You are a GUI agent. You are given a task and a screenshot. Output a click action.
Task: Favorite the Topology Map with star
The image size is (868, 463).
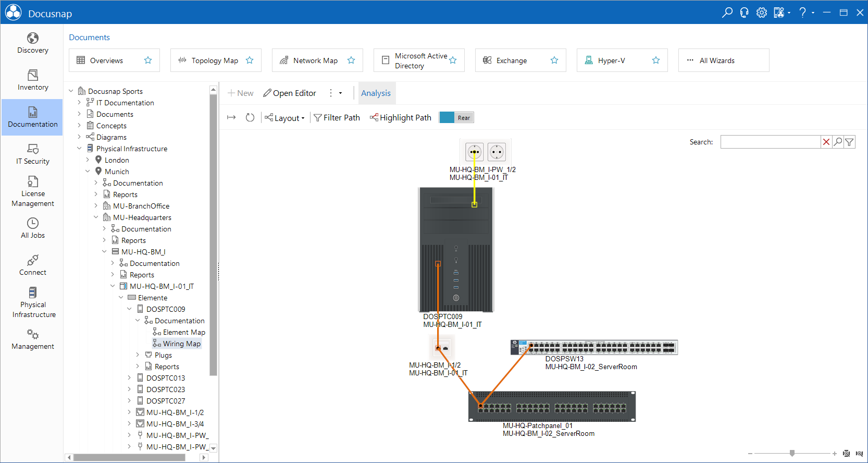click(x=250, y=60)
